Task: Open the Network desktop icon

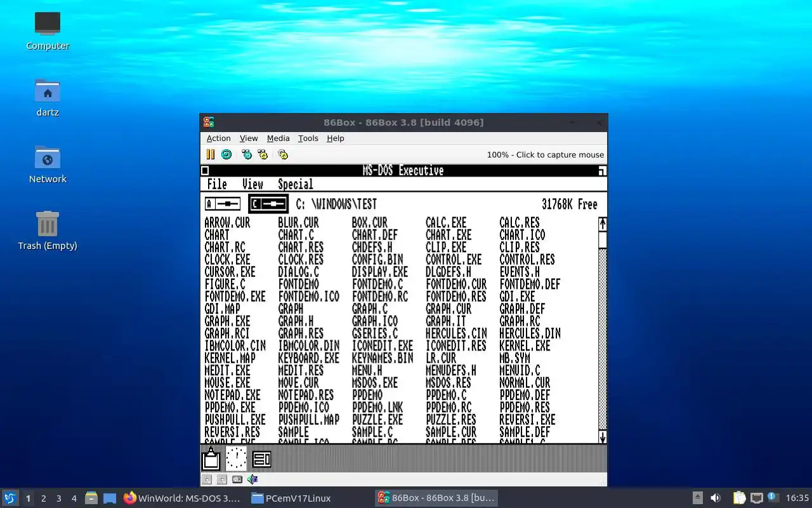Action: tap(48, 164)
